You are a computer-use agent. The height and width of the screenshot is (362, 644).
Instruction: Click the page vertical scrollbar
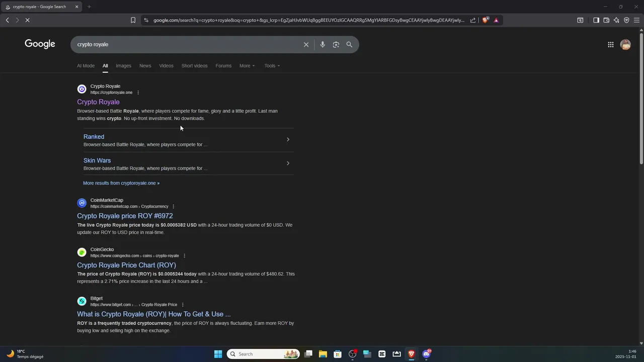[641, 98]
